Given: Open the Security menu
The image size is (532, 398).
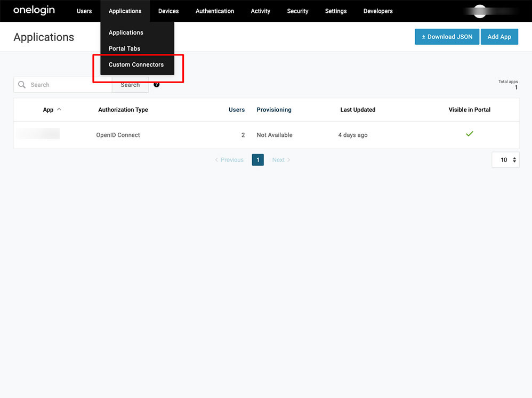Looking at the screenshot, I should pyautogui.click(x=297, y=11).
